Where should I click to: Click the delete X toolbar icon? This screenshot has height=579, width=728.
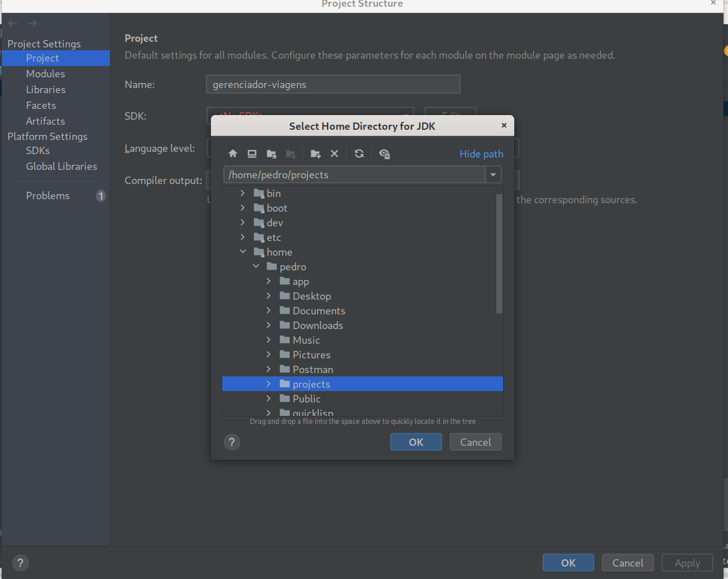click(334, 153)
